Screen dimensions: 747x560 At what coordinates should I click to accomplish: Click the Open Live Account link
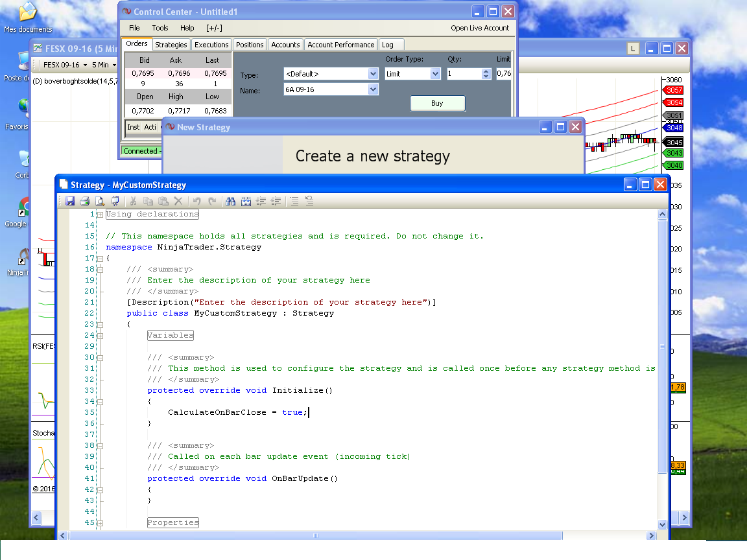coord(480,28)
